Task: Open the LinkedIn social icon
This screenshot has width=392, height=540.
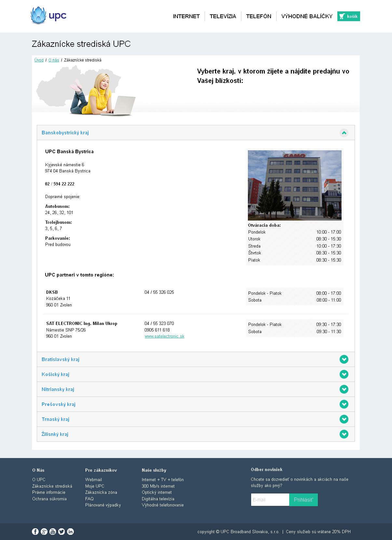Action: [70, 532]
